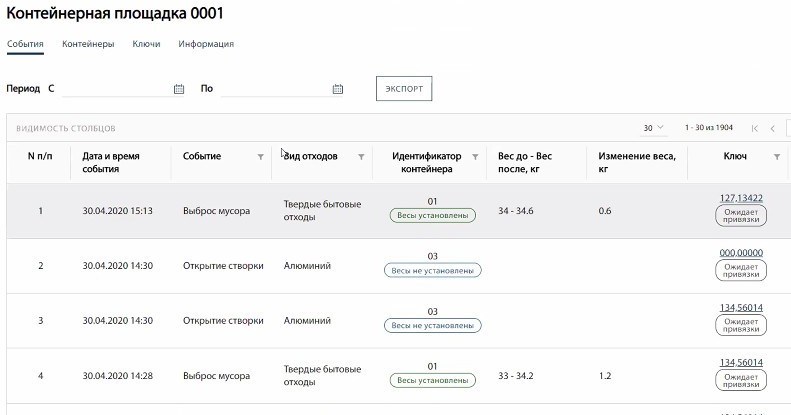The width and height of the screenshot is (791, 415).
Task: Open the start date calendar picker
Action: (x=179, y=89)
